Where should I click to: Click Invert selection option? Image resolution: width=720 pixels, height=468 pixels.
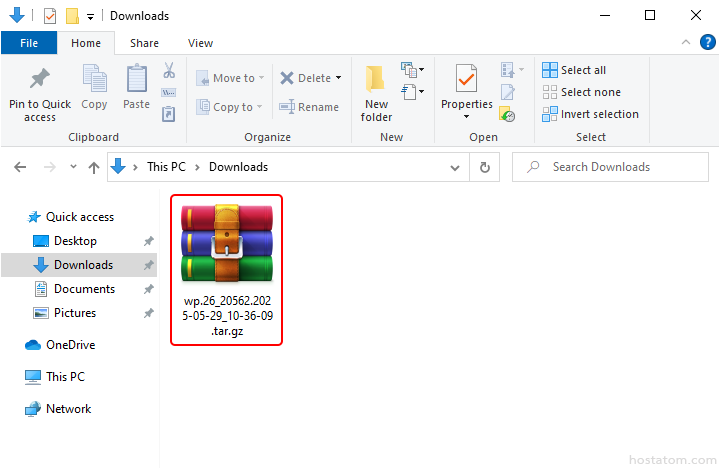590,114
